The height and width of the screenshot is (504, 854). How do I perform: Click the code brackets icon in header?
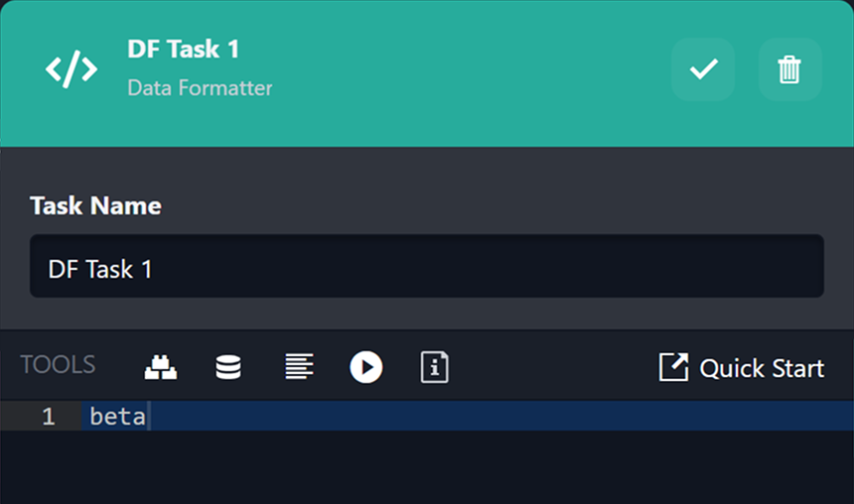(71, 69)
